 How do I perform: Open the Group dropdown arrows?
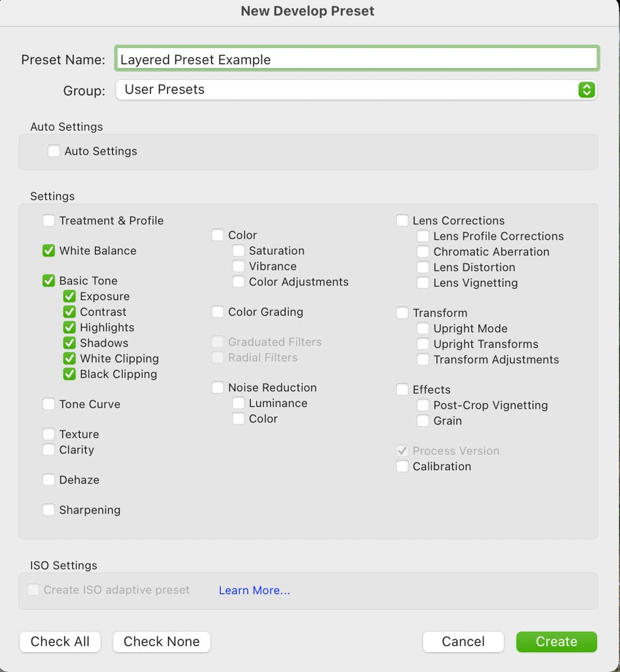(586, 90)
